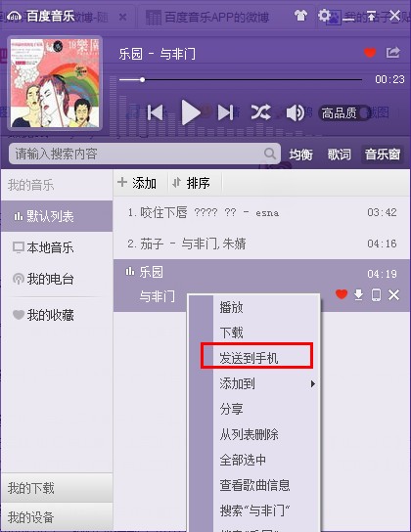Open the 排序 sort dropdown
The image size is (411, 532).
click(x=192, y=183)
